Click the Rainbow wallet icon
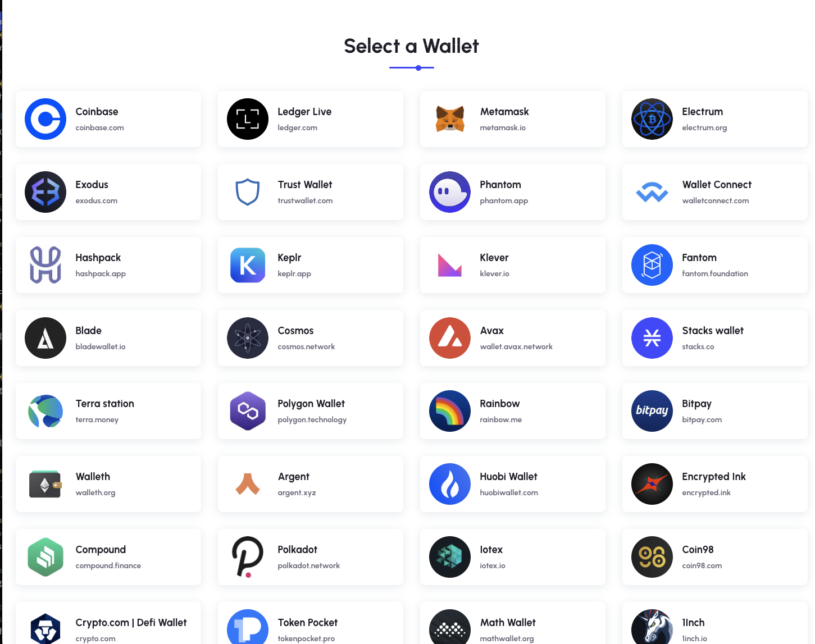The width and height of the screenshot is (815, 644). (450, 411)
